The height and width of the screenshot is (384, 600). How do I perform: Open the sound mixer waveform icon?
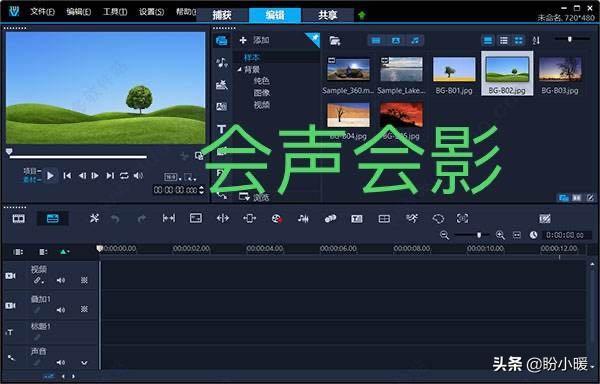(x=303, y=219)
